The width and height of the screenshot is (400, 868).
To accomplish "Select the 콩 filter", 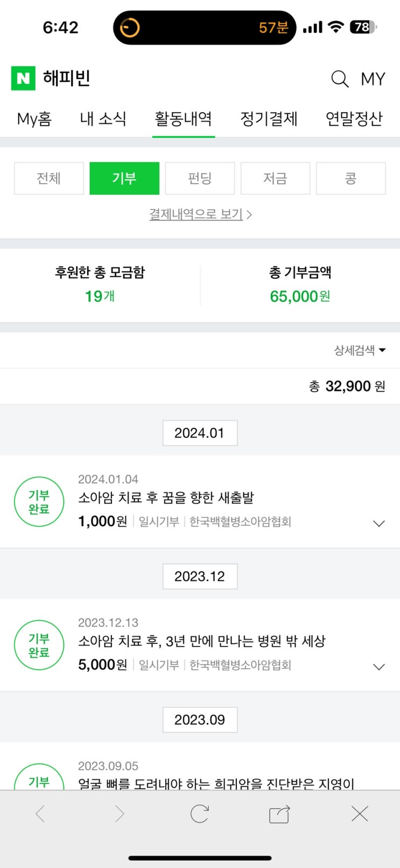I will [x=350, y=178].
